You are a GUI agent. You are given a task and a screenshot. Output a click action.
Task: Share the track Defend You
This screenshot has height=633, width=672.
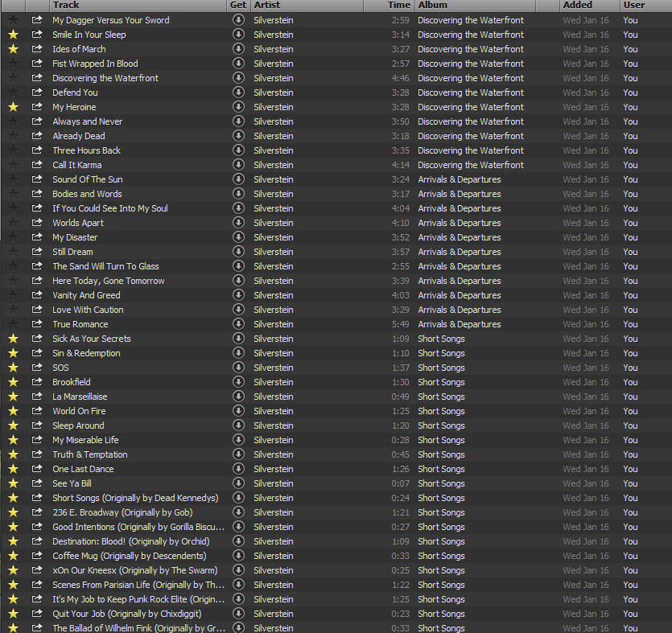coord(37,92)
